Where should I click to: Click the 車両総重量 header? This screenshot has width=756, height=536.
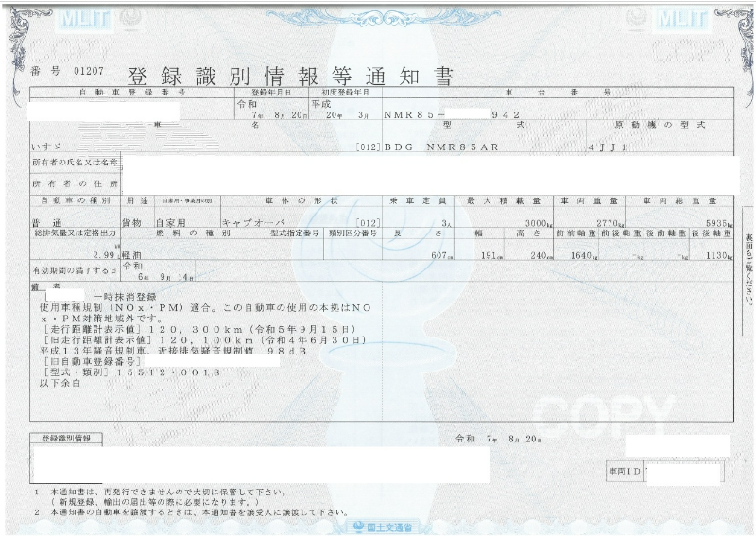click(679, 200)
